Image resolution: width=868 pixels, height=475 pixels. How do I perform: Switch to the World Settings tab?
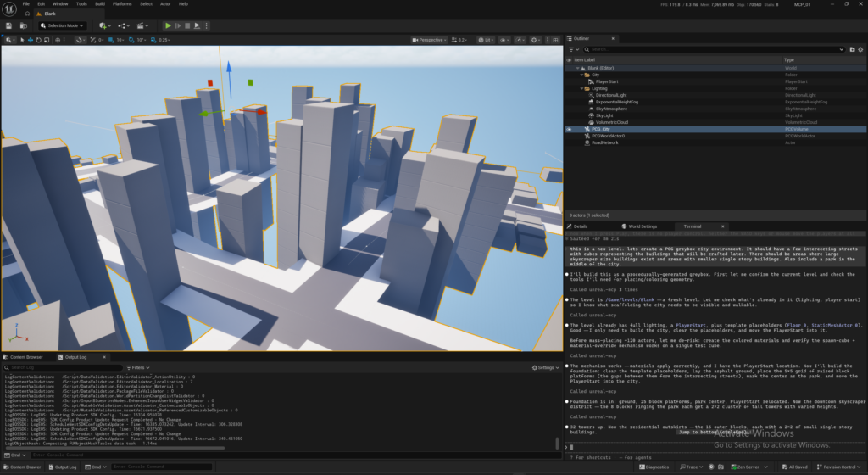639,226
